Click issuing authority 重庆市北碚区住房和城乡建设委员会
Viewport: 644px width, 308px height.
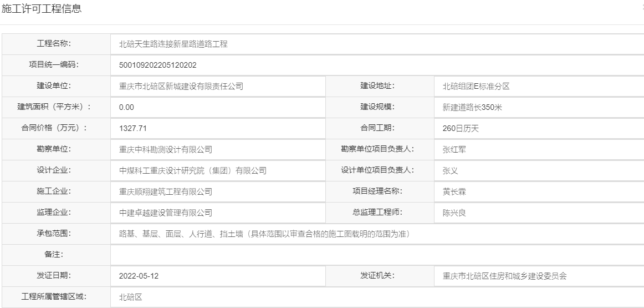[x=505, y=276]
